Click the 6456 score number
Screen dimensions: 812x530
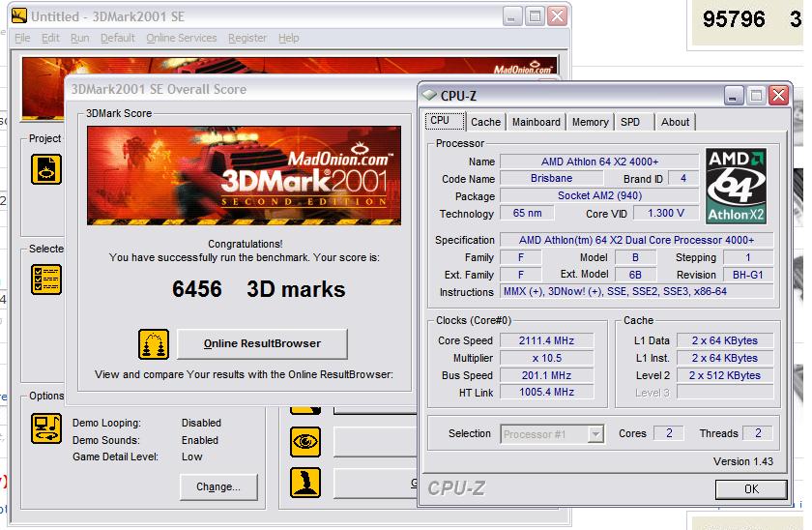[197, 289]
